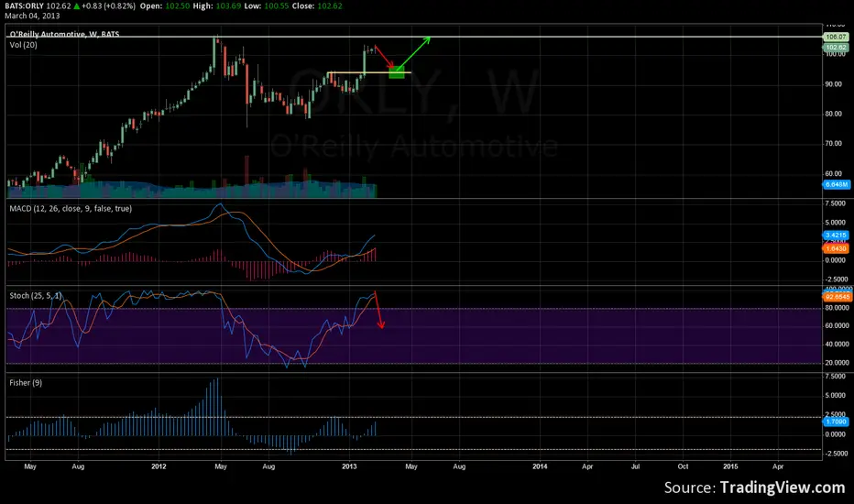Click the 80.00 level on the price axis
This screenshot has width=854, height=504.
[833, 115]
